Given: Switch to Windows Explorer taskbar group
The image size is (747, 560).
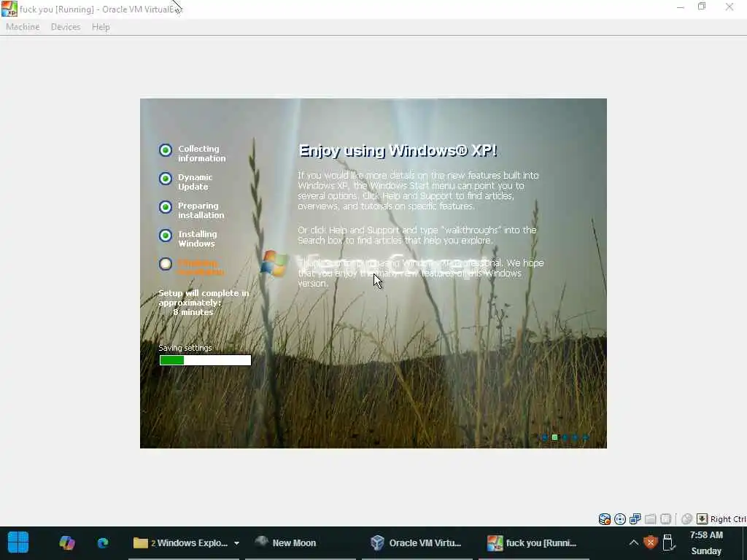Looking at the screenshot, I should point(181,542).
